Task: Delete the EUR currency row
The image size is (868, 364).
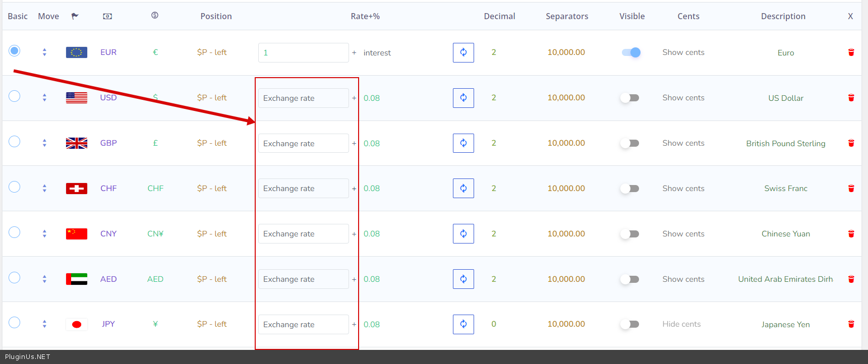Action: point(851,52)
